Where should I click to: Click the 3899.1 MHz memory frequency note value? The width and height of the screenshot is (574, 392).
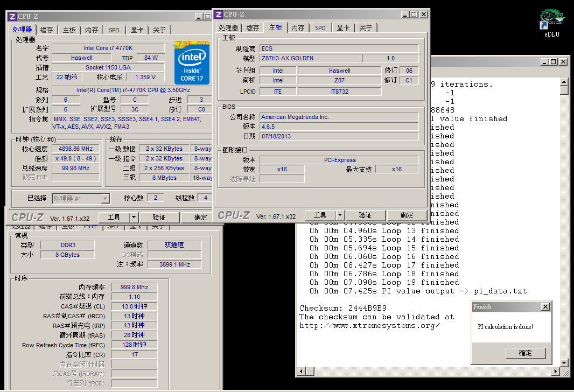[x=174, y=264]
